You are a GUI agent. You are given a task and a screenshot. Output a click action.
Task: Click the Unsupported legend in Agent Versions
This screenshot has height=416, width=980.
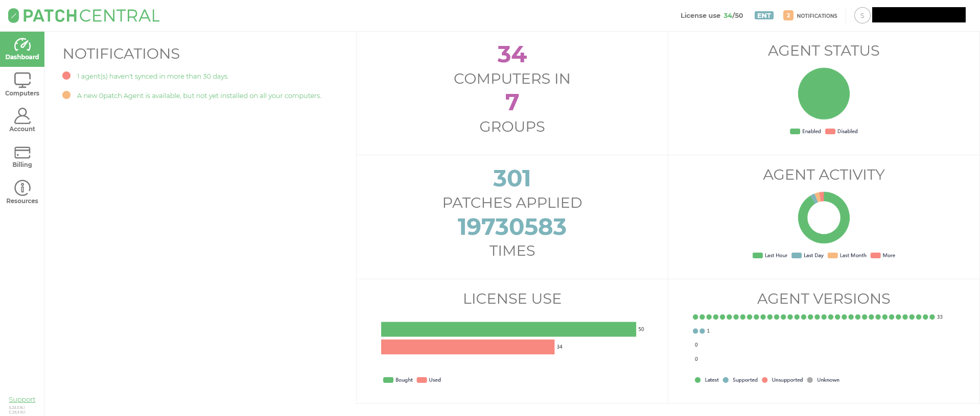tap(782, 380)
